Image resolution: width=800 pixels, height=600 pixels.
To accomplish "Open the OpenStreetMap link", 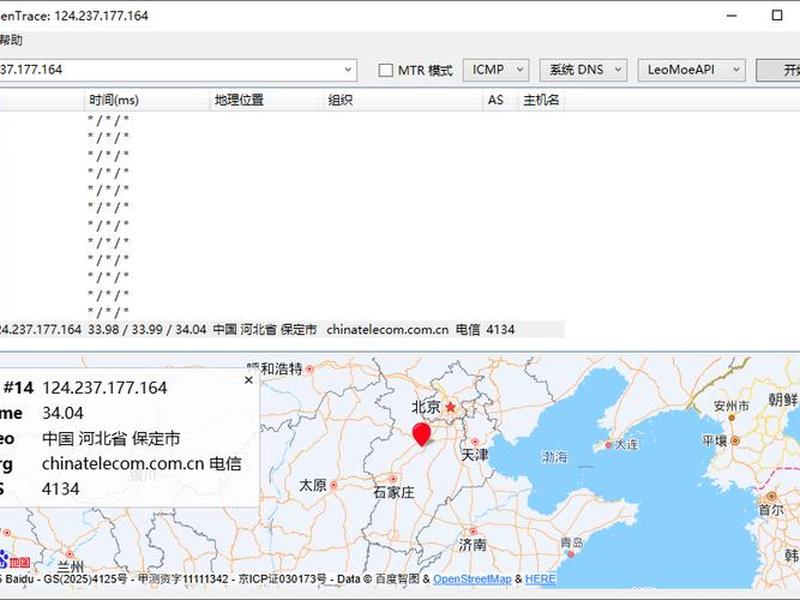I will point(472,579).
